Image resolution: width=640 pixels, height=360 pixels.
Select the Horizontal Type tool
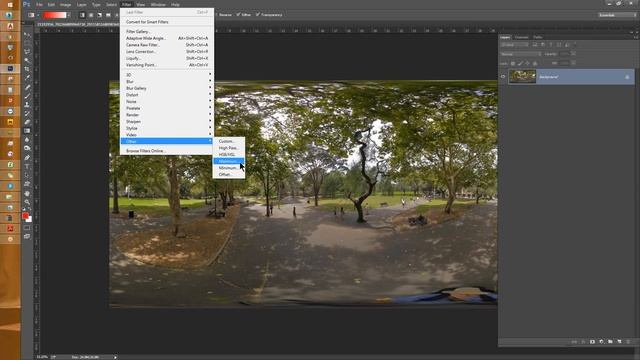point(27,166)
